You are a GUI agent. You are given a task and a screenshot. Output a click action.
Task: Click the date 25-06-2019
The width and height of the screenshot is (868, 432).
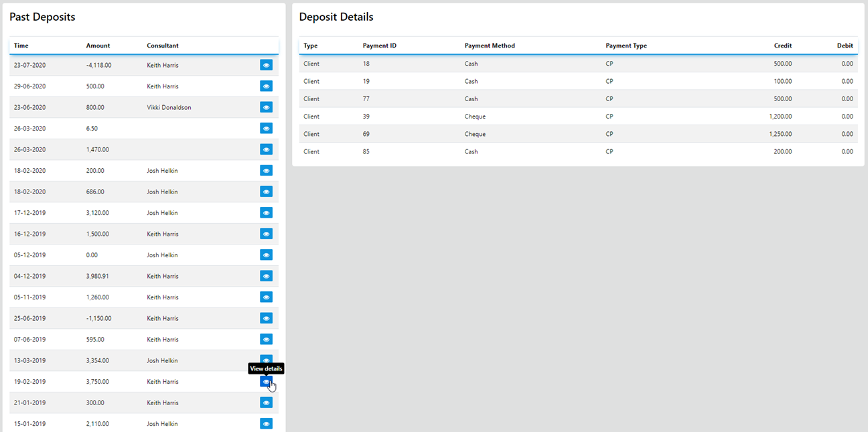point(29,318)
